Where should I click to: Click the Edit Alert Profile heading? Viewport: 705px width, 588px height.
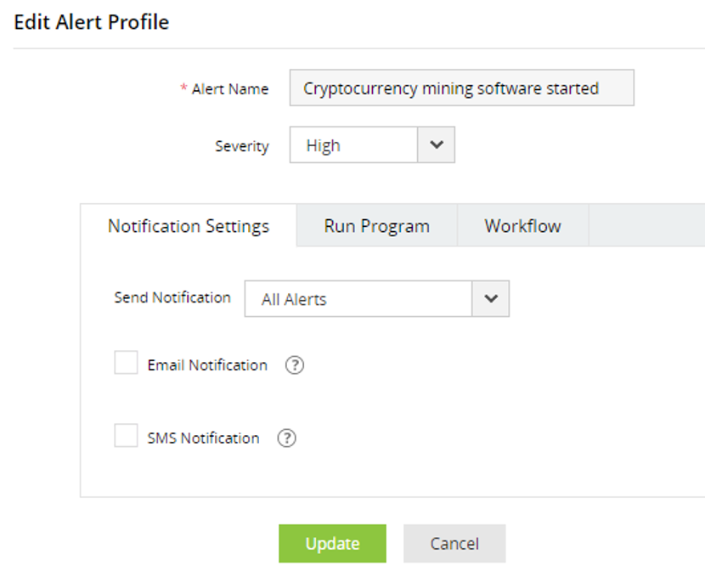tap(92, 22)
